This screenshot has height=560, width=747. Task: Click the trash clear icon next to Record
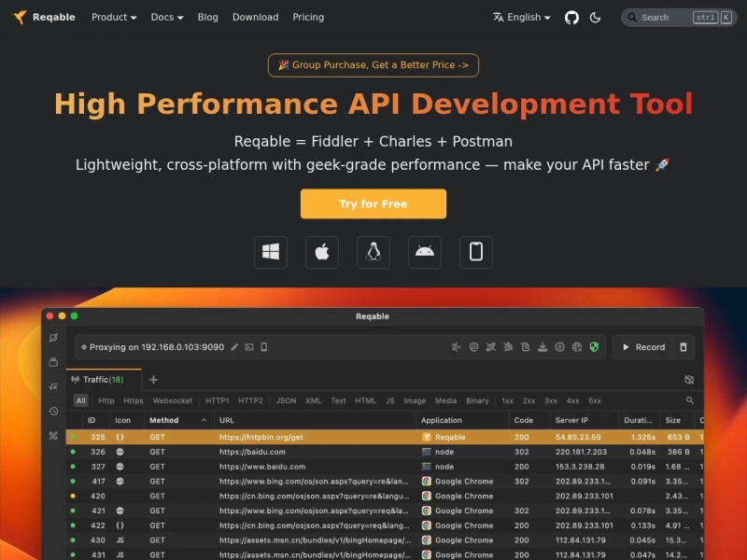point(684,347)
